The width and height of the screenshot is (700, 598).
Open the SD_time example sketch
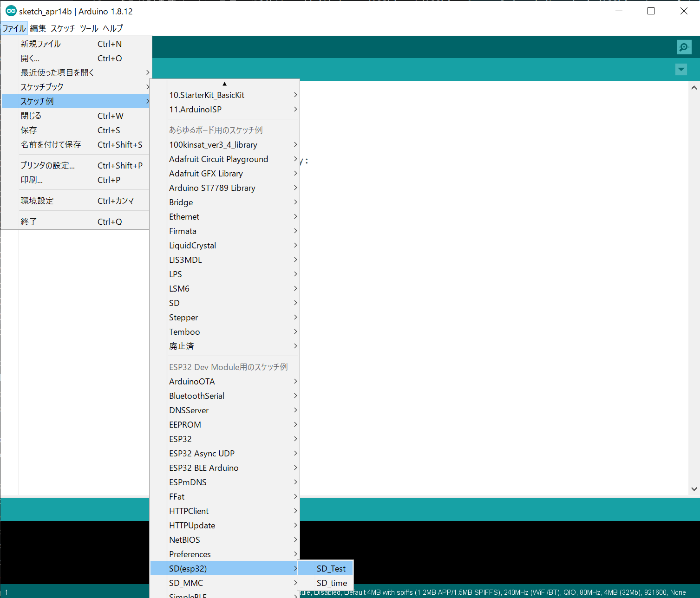[x=331, y=583]
